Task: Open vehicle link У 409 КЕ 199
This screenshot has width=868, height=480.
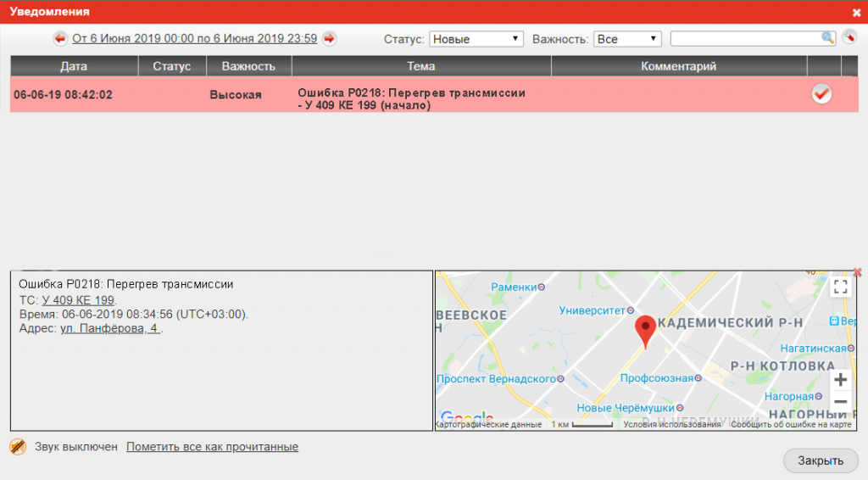Action: click(78, 300)
